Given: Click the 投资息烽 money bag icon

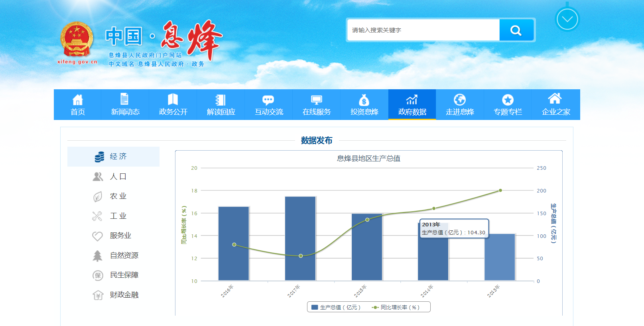Looking at the screenshot, I should 364,100.
